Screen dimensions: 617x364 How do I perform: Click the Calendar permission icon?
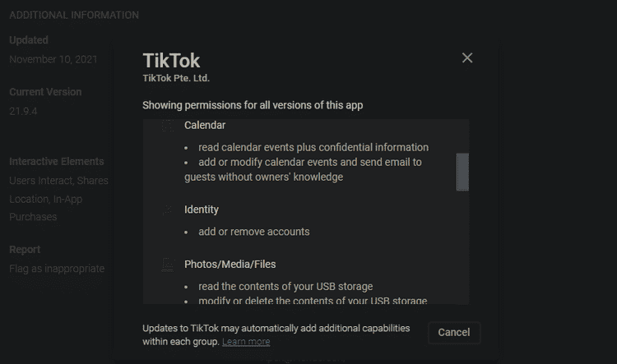[168, 126]
